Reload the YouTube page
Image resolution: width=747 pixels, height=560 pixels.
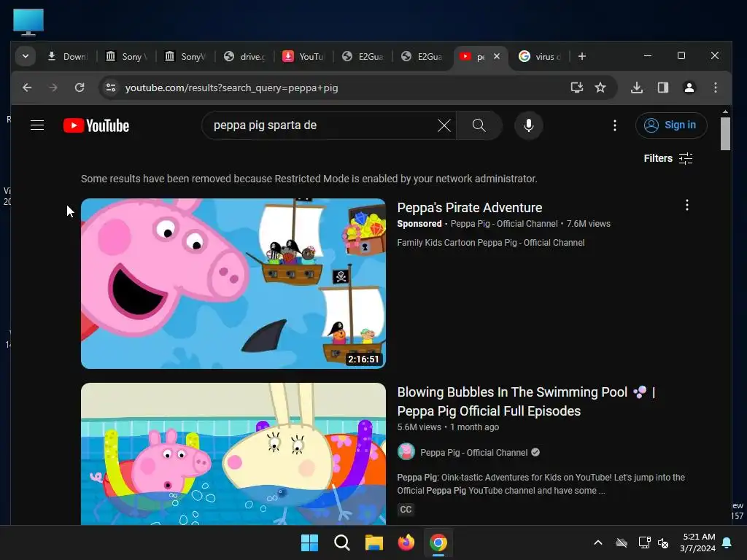pos(80,87)
